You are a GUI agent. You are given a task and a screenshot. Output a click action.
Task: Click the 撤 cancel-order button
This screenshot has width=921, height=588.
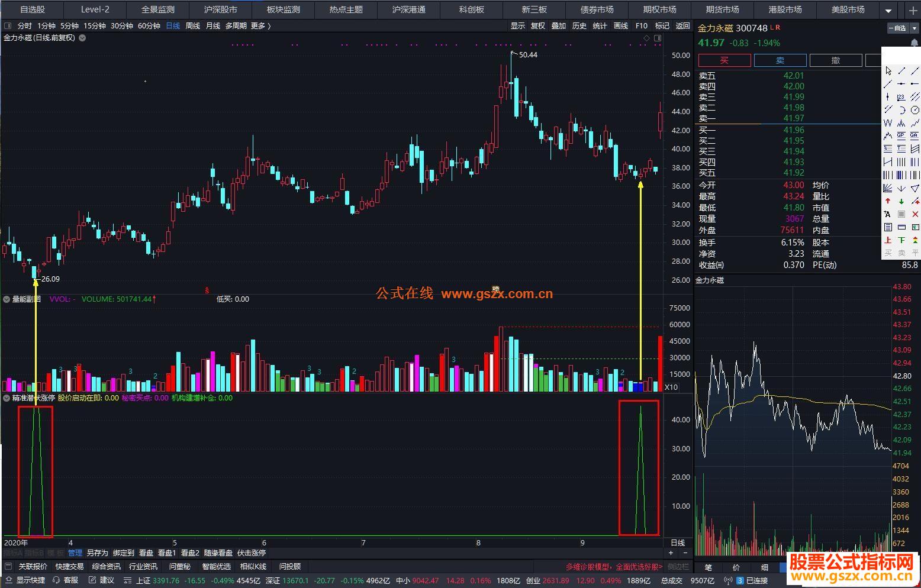[836, 60]
